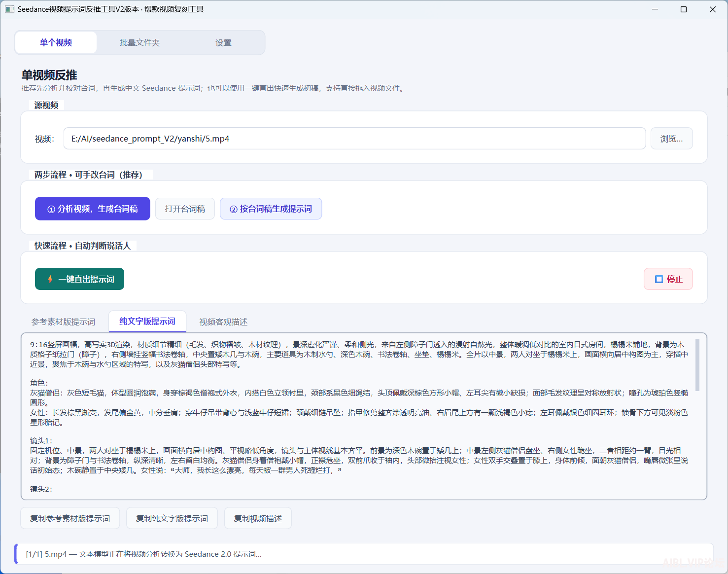Click the prompt output scrollbar thumb
This screenshot has height=574, width=728.
pos(697,365)
